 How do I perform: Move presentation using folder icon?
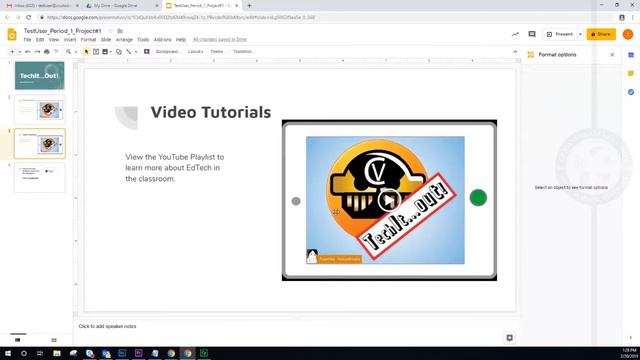(120, 31)
